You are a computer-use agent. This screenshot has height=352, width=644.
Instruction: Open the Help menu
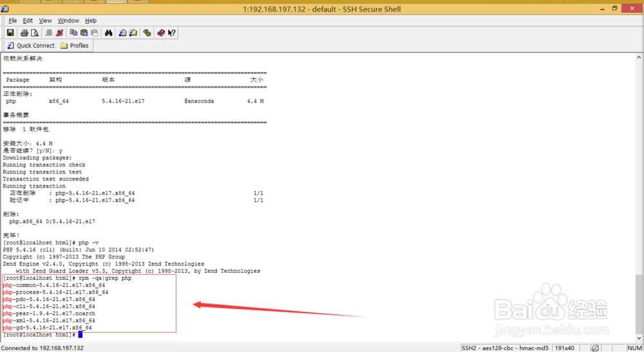pyautogui.click(x=91, y=21)
